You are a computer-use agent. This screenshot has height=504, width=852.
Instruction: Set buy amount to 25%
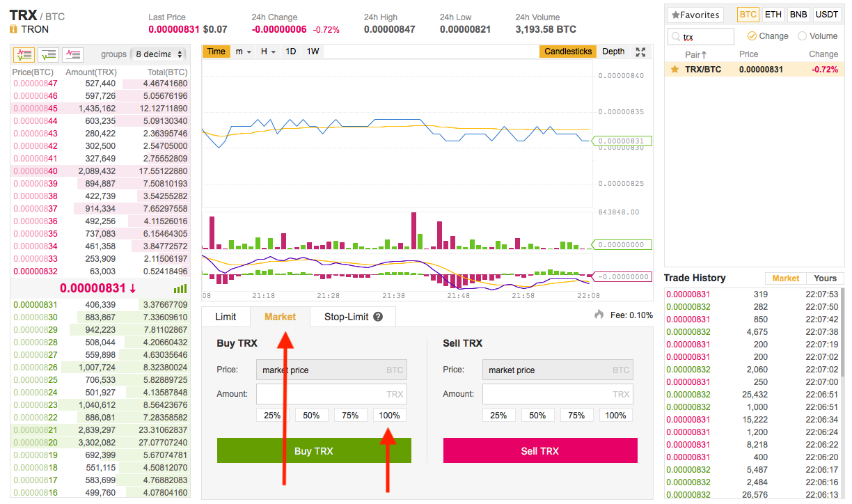click(272, 415)
